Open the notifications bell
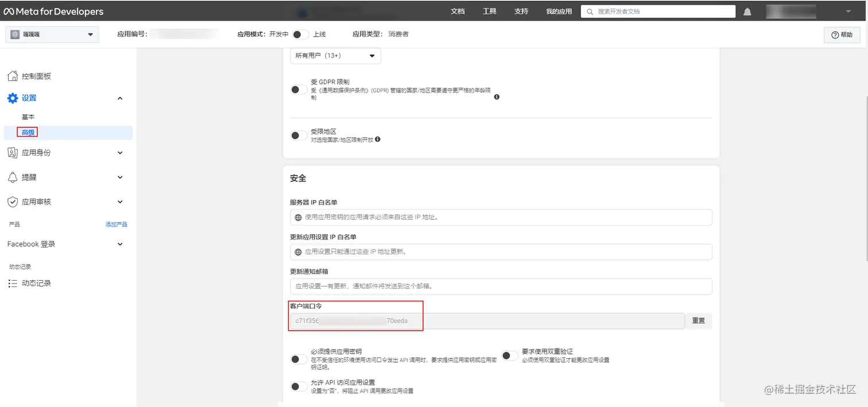The image size is (868, 407). (747, 11)
